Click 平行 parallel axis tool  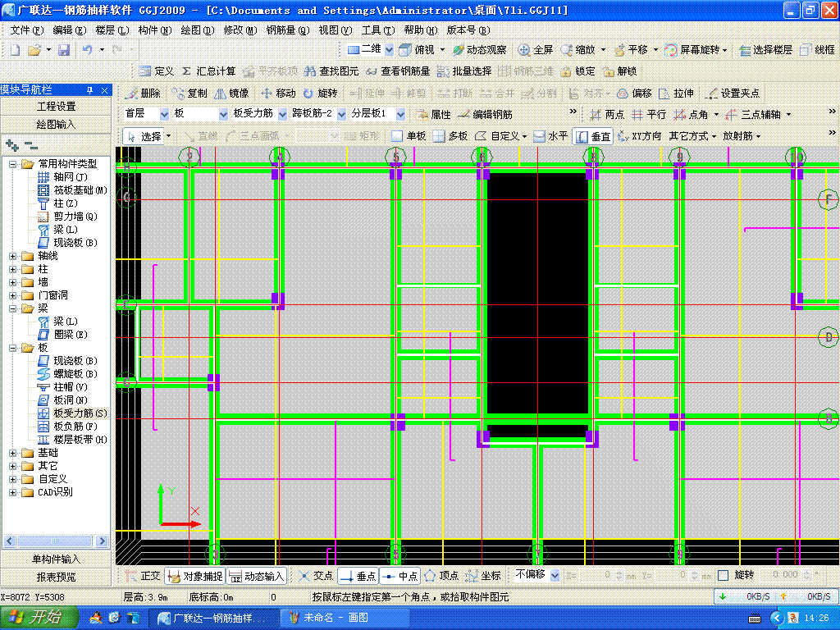click(x=649, y=115)
